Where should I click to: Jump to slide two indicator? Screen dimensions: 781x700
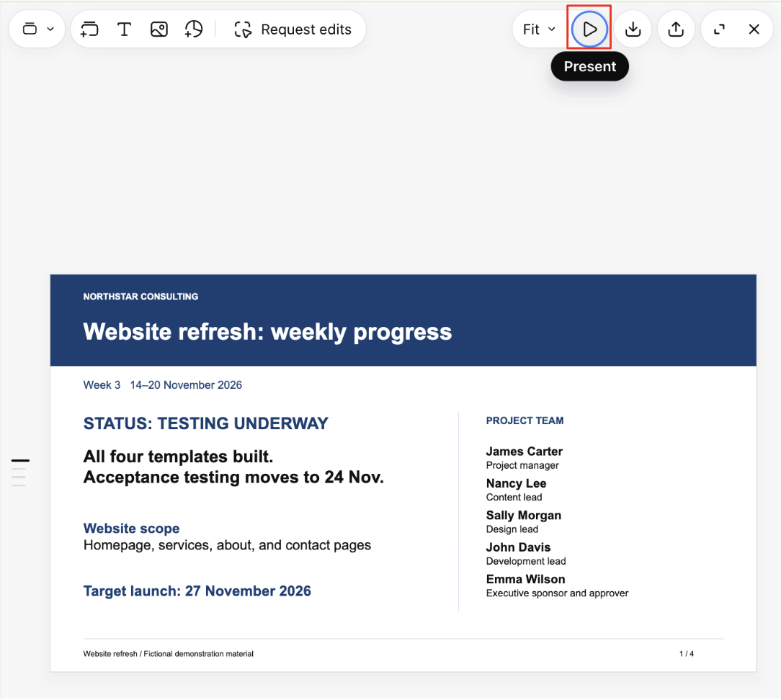[x=19, y=469]
